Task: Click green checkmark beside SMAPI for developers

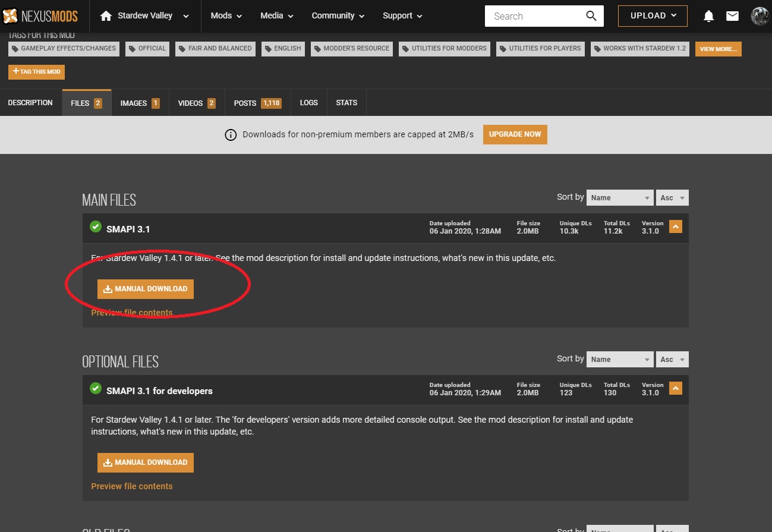Action: tap(95, 388)
